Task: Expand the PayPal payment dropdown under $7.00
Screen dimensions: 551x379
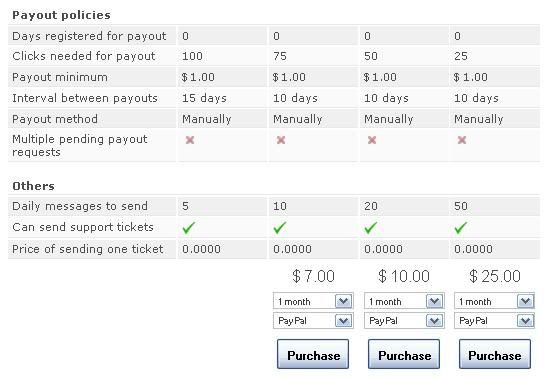Action: [x=313, y=320]
